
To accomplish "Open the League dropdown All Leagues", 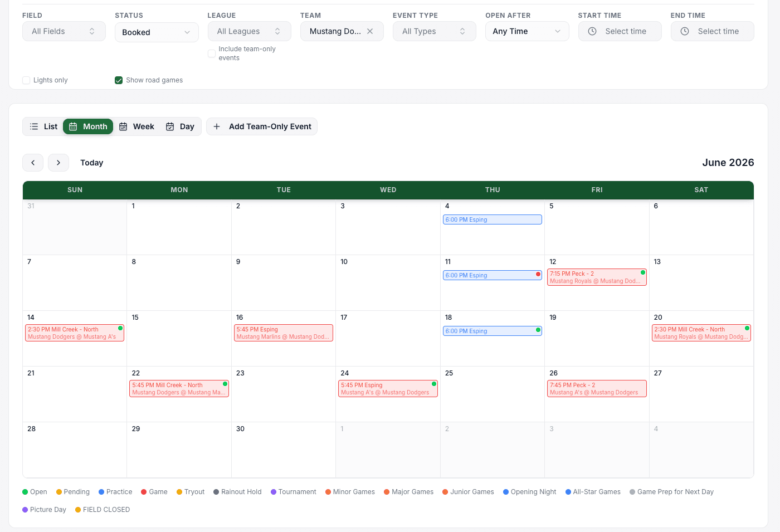I will (250, 31).
